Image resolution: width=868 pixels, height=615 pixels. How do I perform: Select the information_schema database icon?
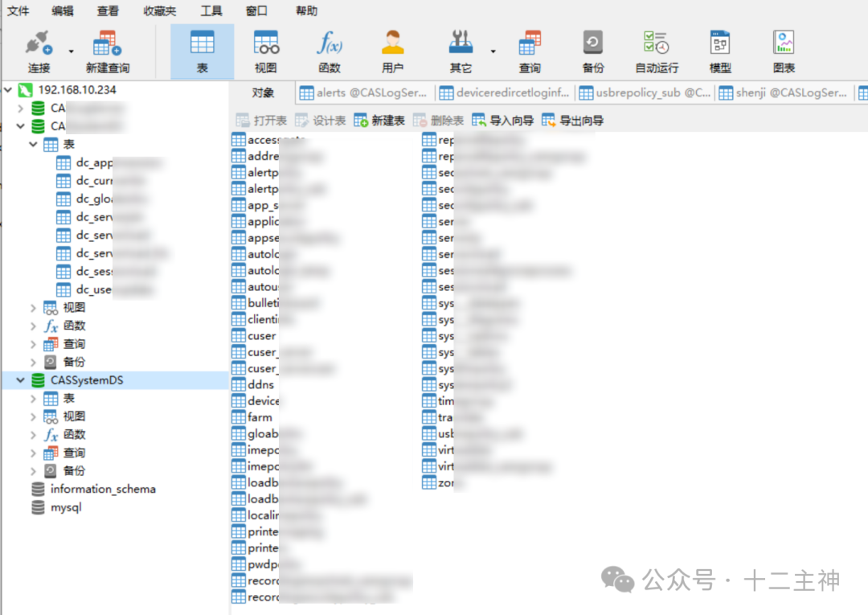[x=39, y=490]
